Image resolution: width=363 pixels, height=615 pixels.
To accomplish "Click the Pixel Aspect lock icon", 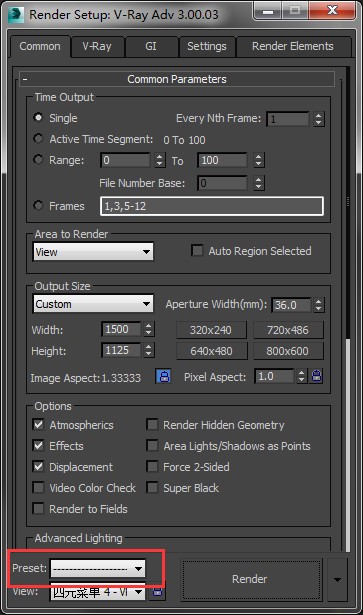I will (x=317, y=377).
